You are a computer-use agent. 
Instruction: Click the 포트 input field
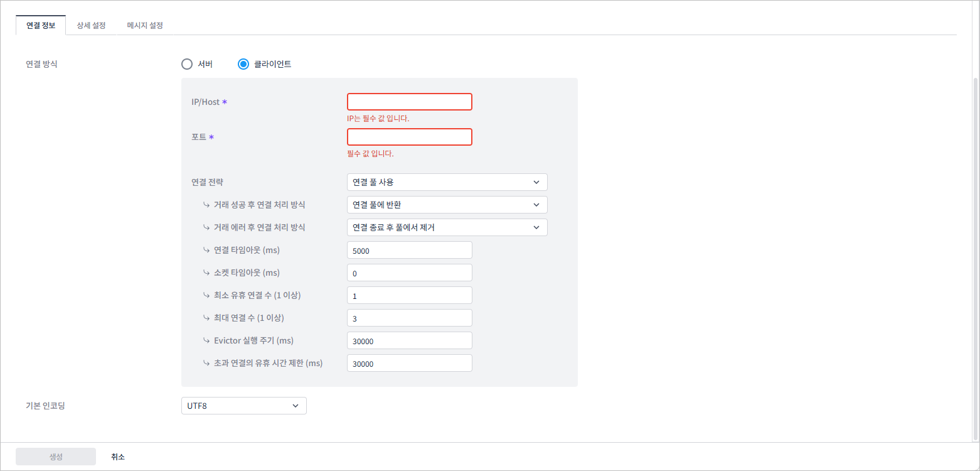pos(410,137)
